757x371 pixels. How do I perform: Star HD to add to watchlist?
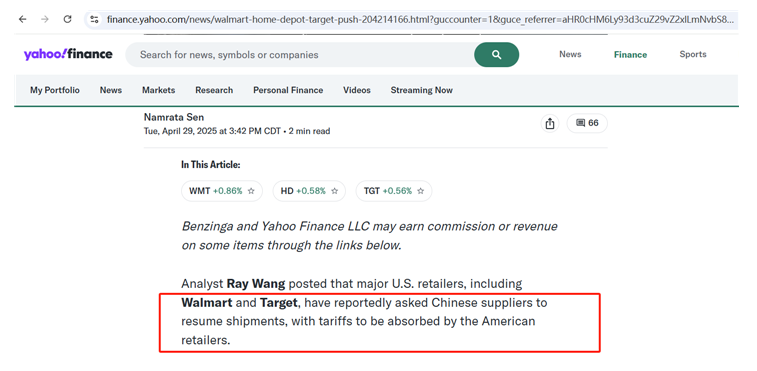[x=335, y=191]
